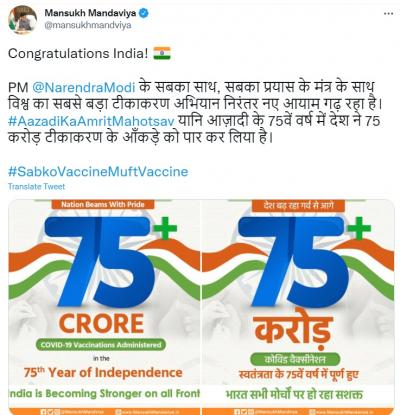
Task: Click the blue verified badge icon
Action: (x=143, y=13)
